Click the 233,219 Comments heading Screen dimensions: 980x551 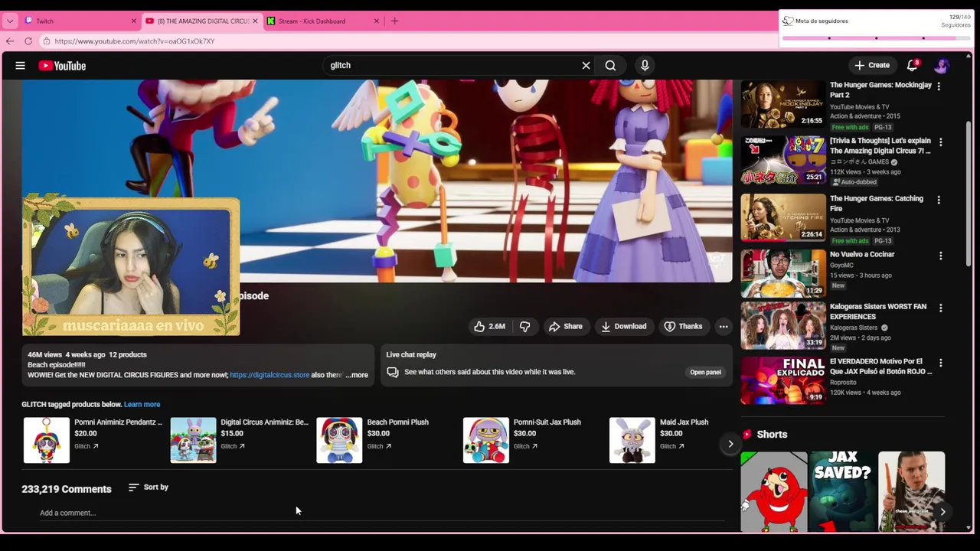pos(67,489)
